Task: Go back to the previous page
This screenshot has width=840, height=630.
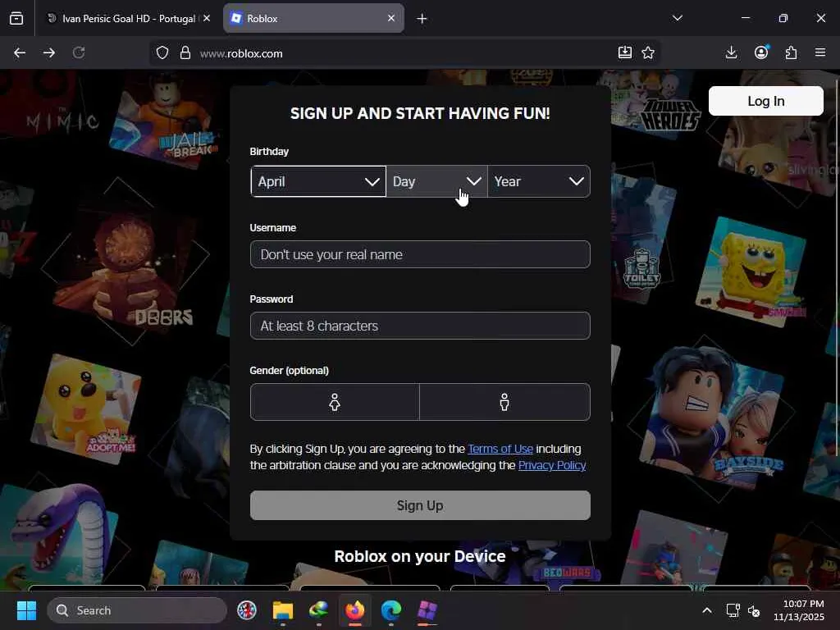Action: click(x=20, y=52)
